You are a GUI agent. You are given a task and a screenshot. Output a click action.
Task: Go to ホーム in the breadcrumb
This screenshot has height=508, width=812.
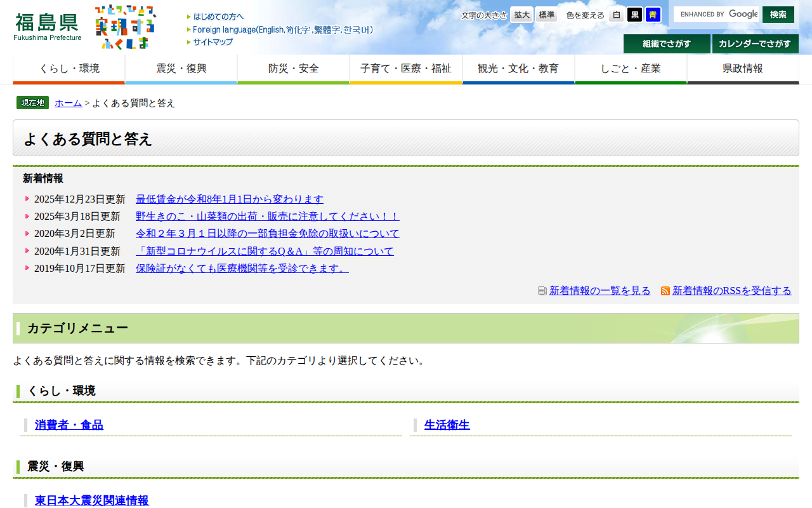69,103
